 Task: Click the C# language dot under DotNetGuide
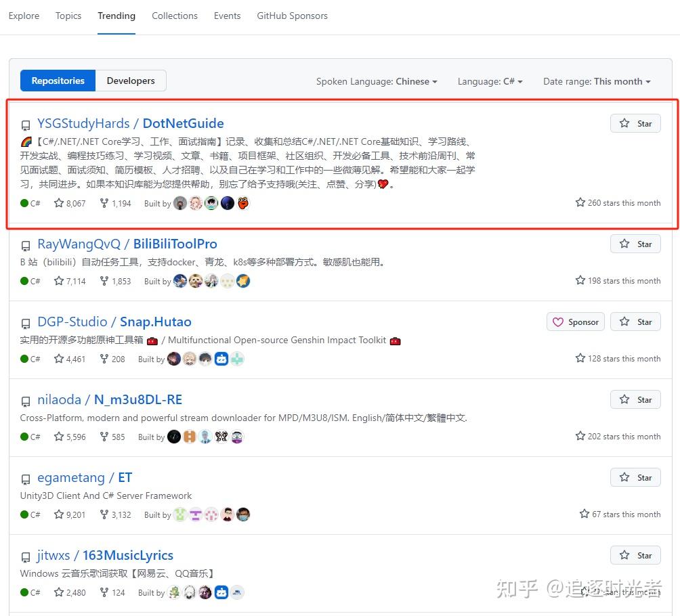coord(23,203)
